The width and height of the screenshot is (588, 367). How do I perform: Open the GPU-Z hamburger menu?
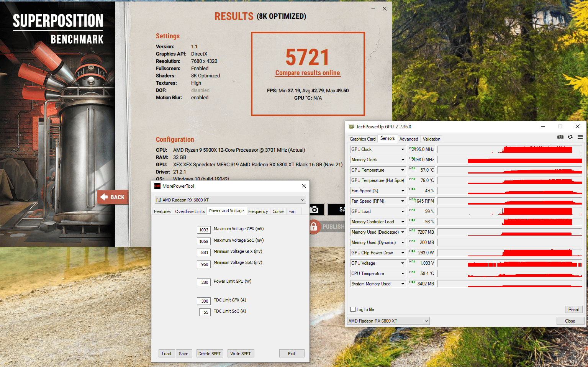pos(580,137)
